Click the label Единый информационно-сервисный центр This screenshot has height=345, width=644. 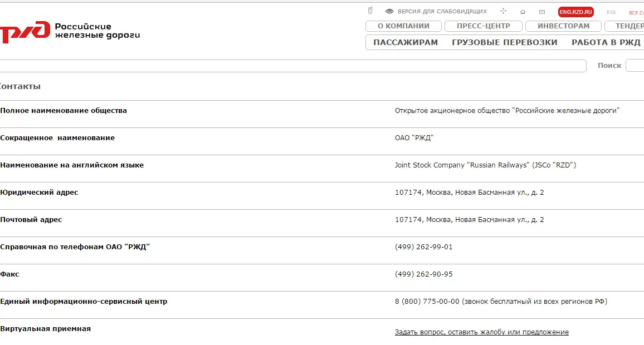84,301
